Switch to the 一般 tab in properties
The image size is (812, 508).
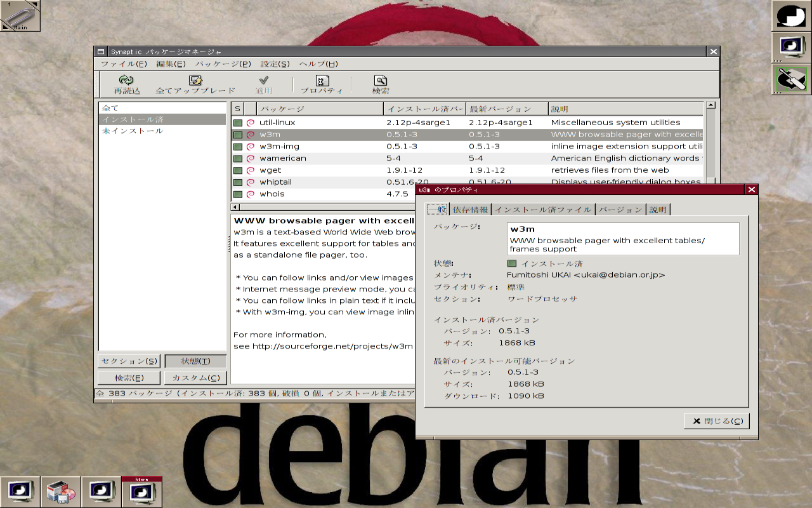click(x=437, y=210)
